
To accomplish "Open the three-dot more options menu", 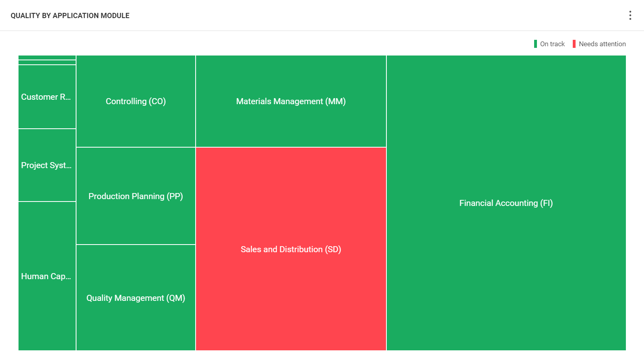I will pos(630,15).
